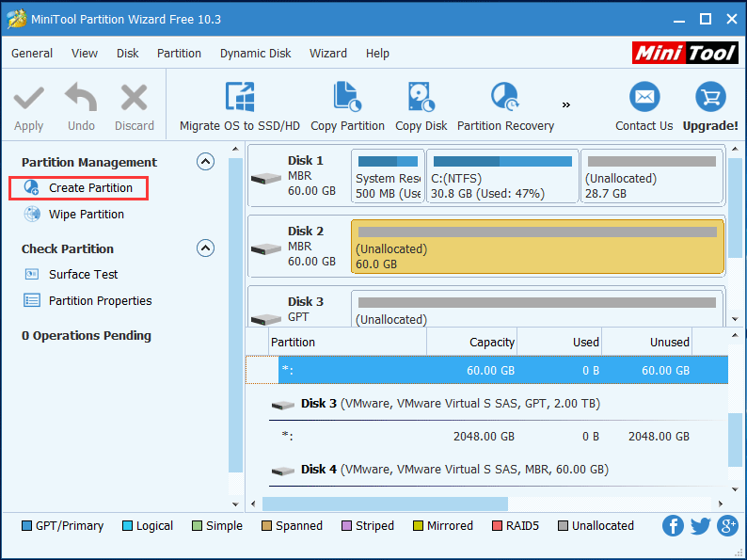The width and height of the screenshot is (747, 560).
Task: Sort by Capacity column header
Action: click(x=471, y=343)
